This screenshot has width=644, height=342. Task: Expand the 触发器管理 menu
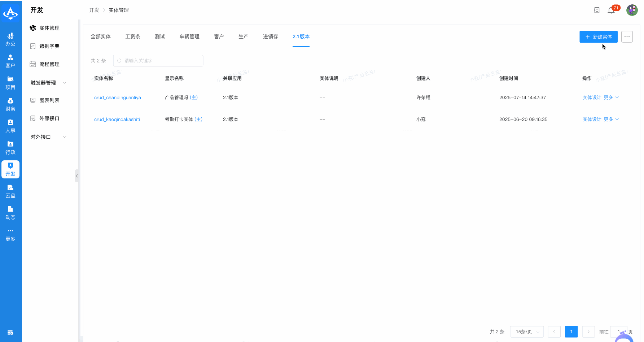[49, 83]
